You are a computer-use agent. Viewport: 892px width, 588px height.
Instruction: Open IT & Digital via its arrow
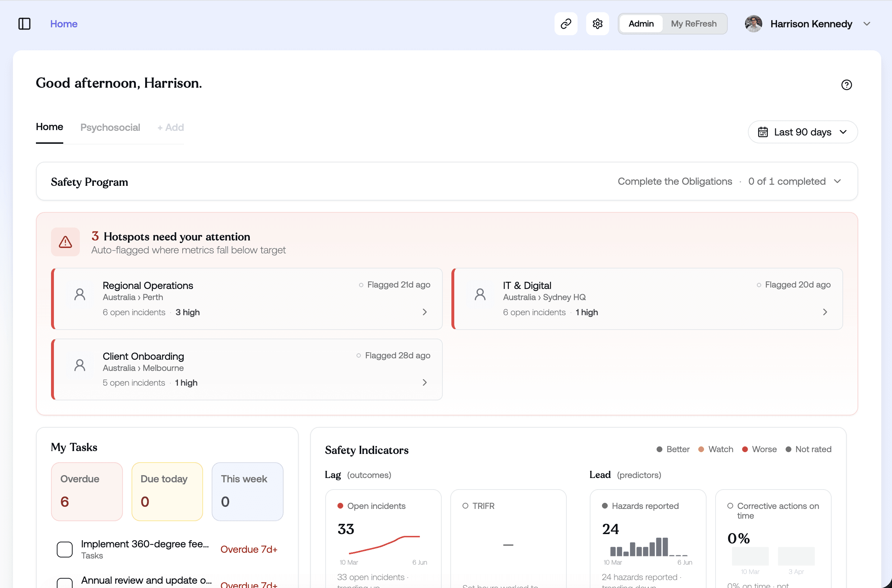(x=825, y=312)
